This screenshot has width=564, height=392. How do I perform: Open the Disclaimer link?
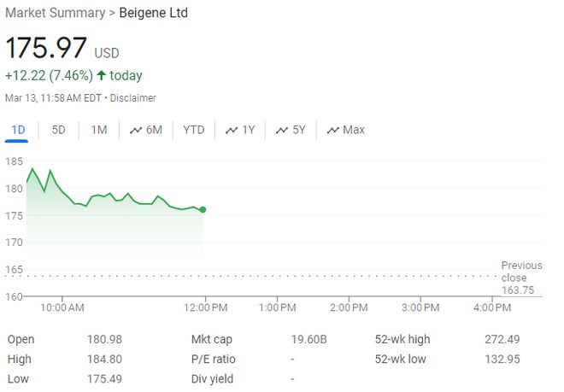(132, 98)
